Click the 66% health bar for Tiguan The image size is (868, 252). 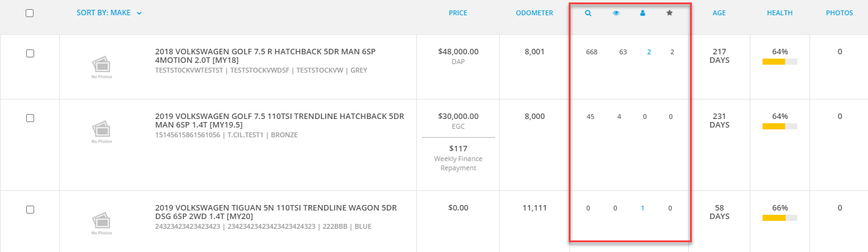pyautogui.click(x=780, y=218)
